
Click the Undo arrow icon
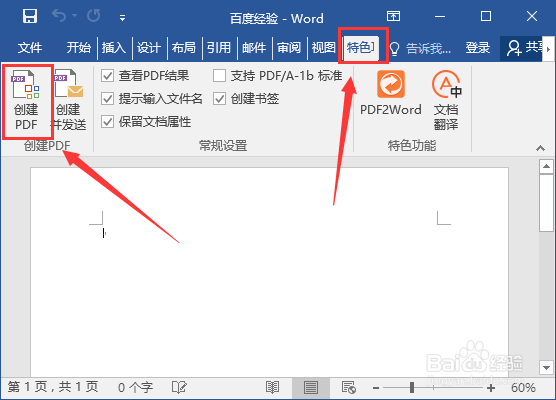pyautogui.click(x=59, y=16)
